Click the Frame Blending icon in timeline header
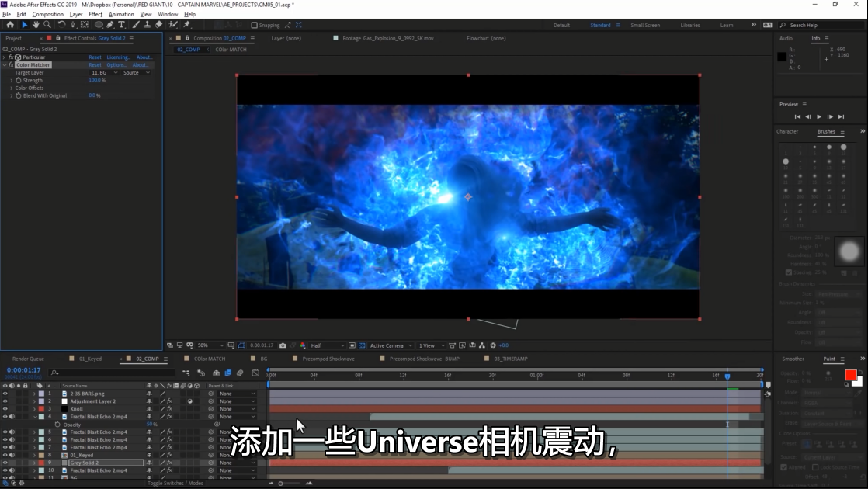 (227, 373)
